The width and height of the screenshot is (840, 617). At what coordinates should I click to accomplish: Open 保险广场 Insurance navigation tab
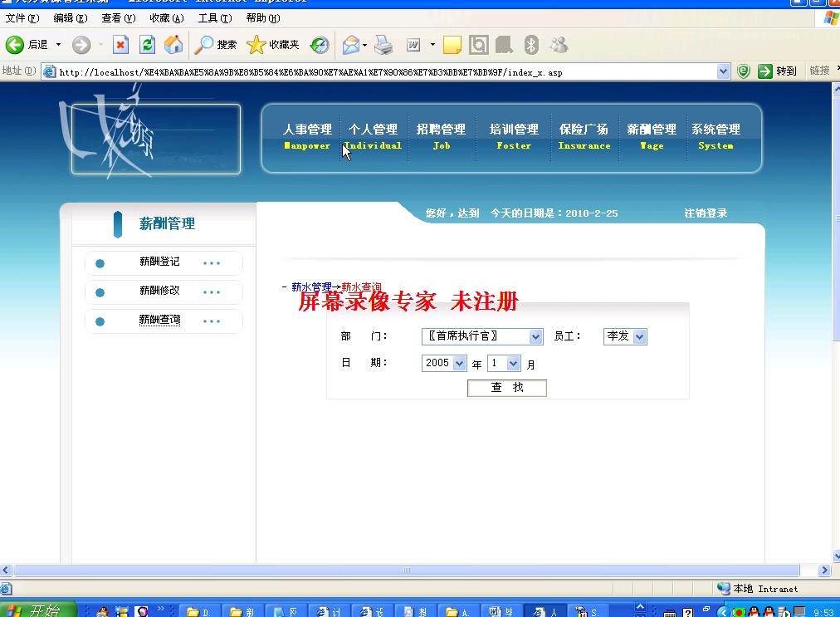(584, 136)
